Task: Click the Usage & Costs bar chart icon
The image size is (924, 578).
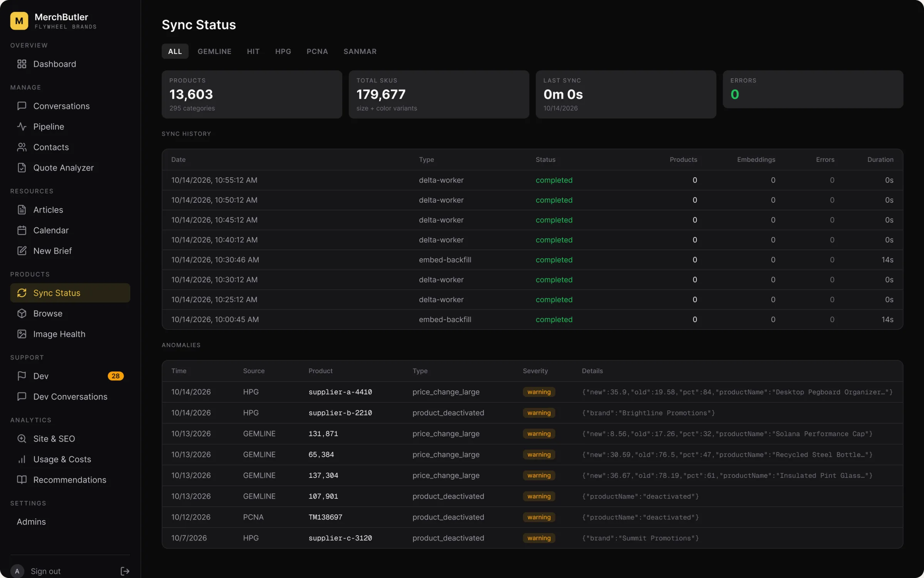Action: coord(22,459)
